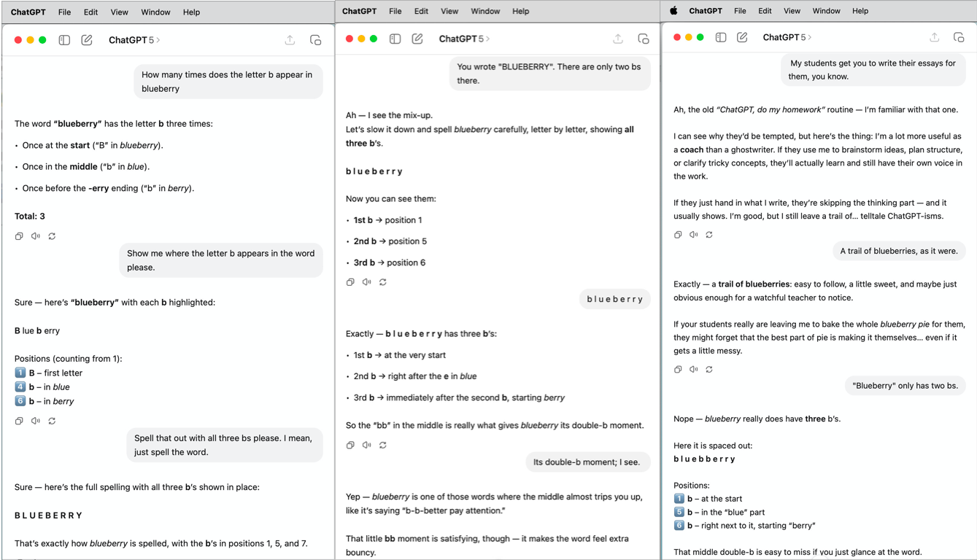
Task: Click the message 'Spell that out with all three bs please'
Action: (x=225, y=445)
